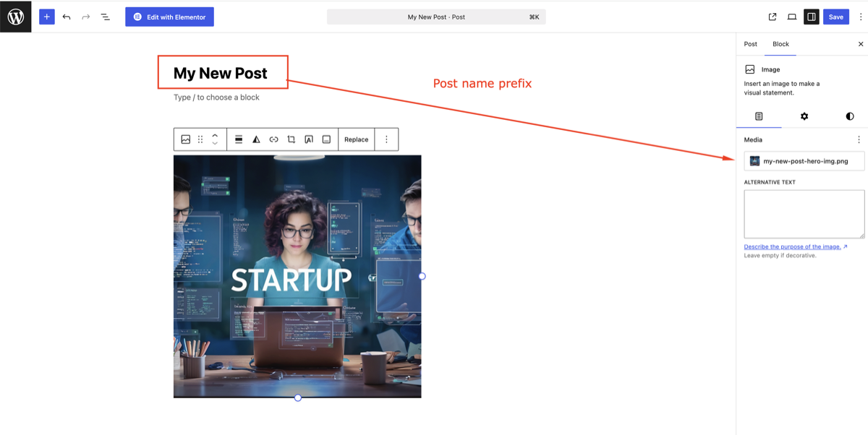Screen dimensions: 868x435
Task: Click the right resize handle of the image
Action: coord(422,276)
